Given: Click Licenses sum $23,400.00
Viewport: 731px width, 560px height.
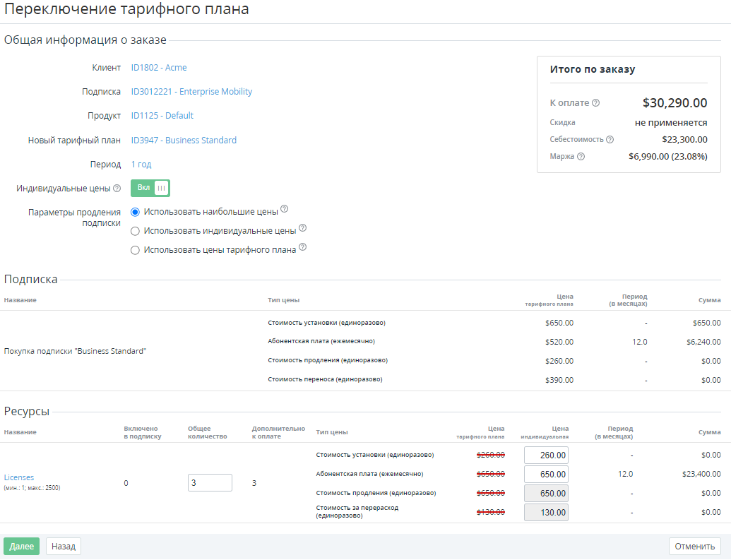Looking at the screenshot, I should (x=701, y=475).
